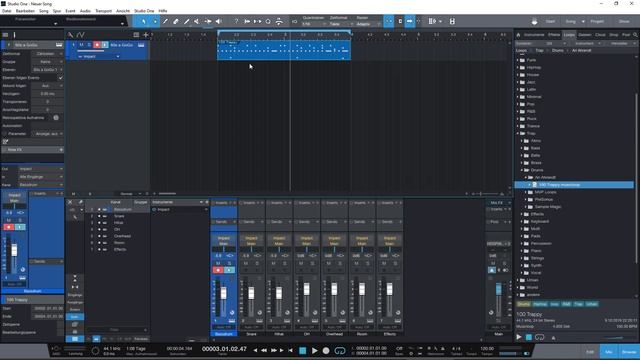Open the Mix view button
The height and width of the screenshot is (360, 640).
point(609,351)
